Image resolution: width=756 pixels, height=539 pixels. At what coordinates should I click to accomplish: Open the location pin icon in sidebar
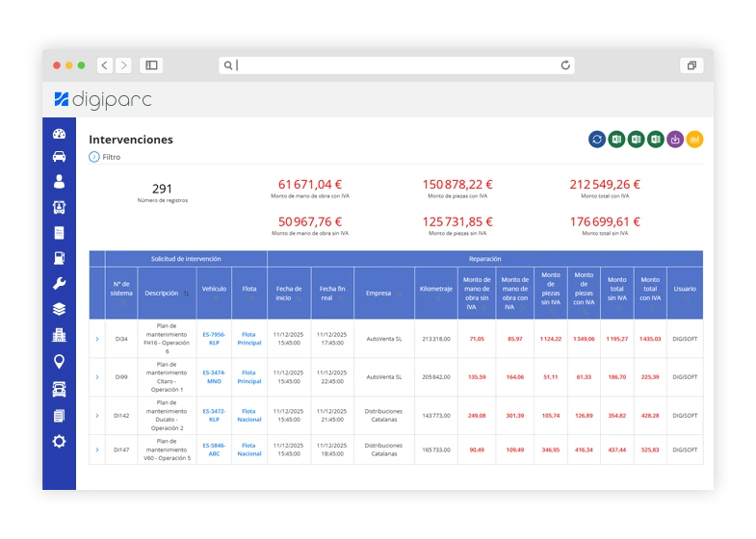[x=59, y=361]
